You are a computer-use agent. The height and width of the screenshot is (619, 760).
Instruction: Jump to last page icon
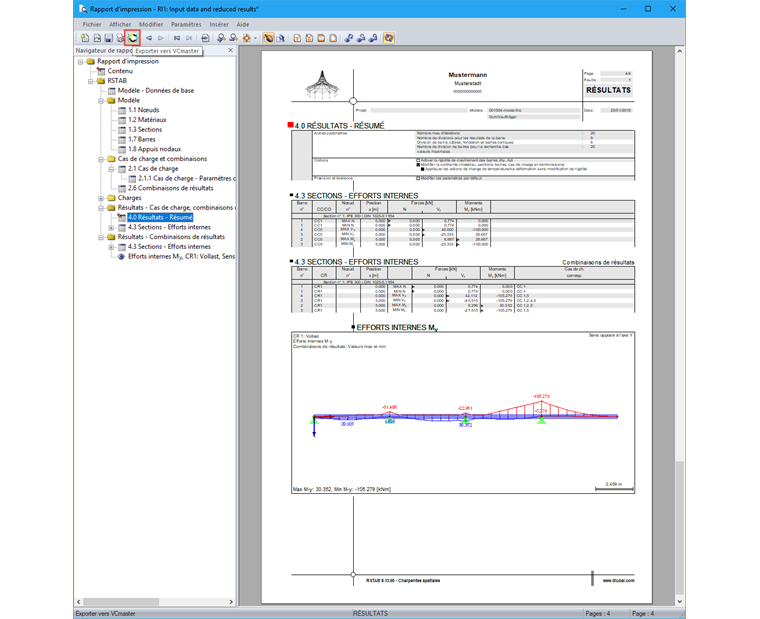189,38
